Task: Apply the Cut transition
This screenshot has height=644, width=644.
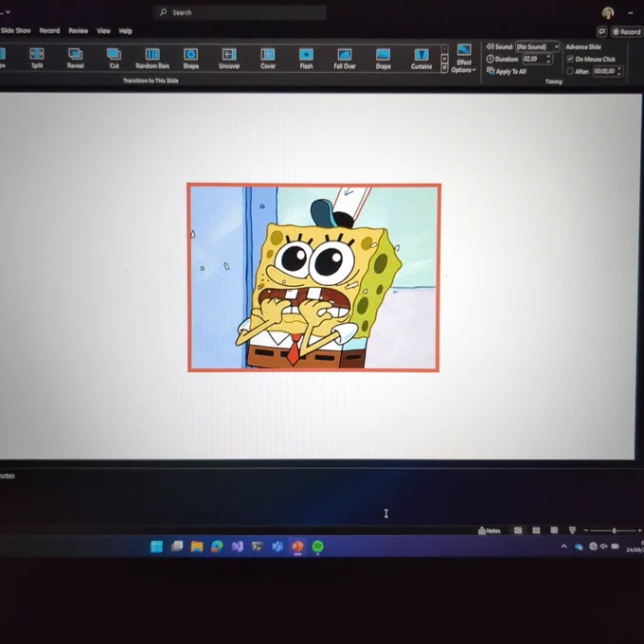Action: (114, 59)
